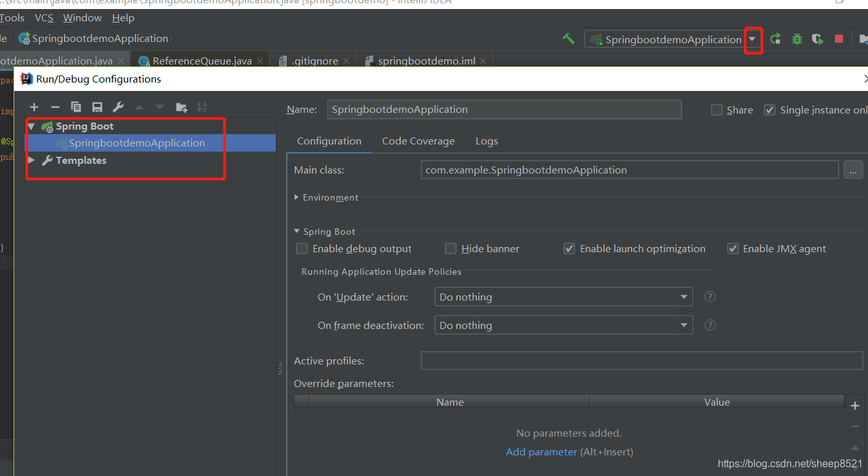Open the run configuration selector dropdown arrow
Screen dimensions: 868x476
[x=752, y=39]
